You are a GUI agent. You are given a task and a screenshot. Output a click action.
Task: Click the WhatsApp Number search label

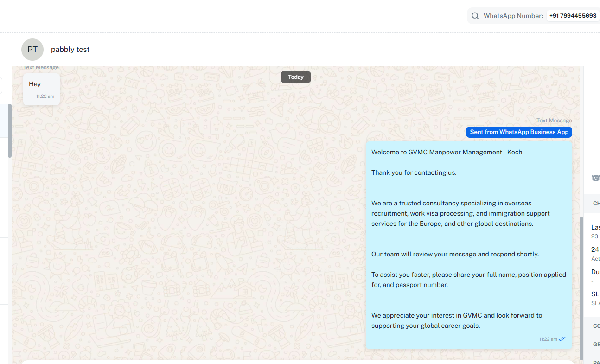(513, 16)
